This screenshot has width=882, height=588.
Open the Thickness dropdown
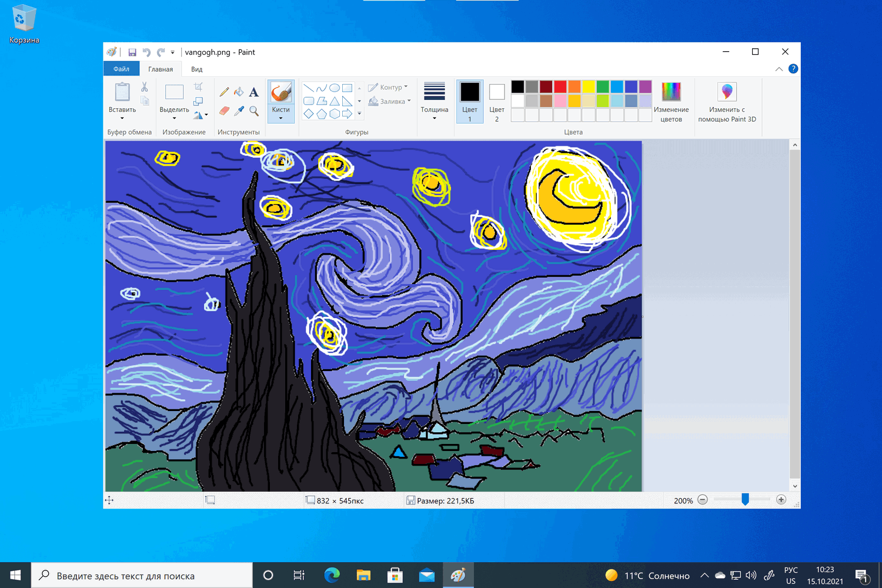point(435,102)
